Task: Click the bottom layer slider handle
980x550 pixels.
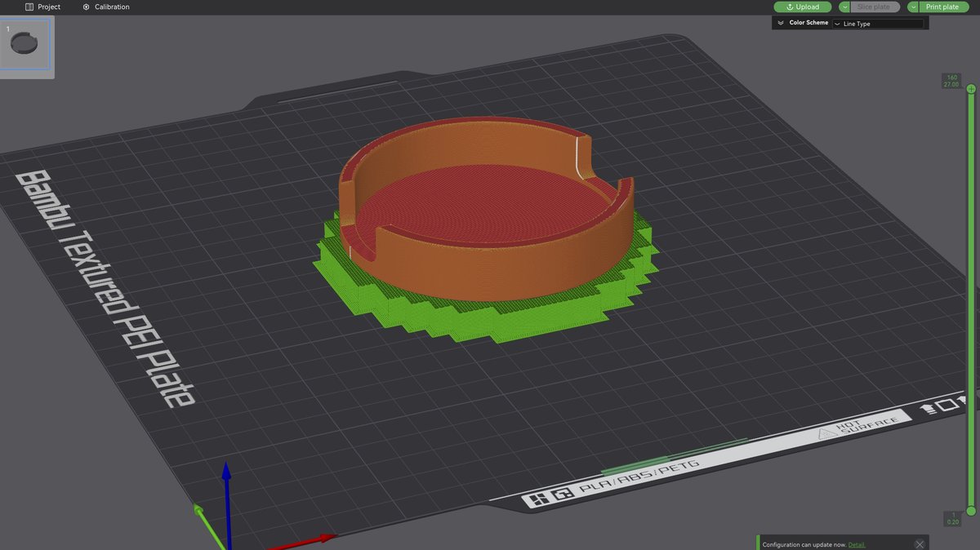Action: point(971,511)
